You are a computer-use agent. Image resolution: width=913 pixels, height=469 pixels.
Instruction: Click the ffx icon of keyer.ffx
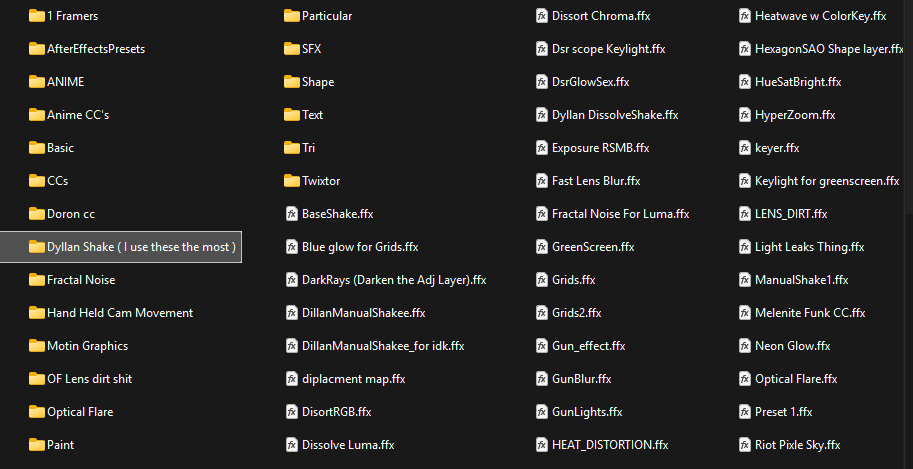(x=745, y=148)
